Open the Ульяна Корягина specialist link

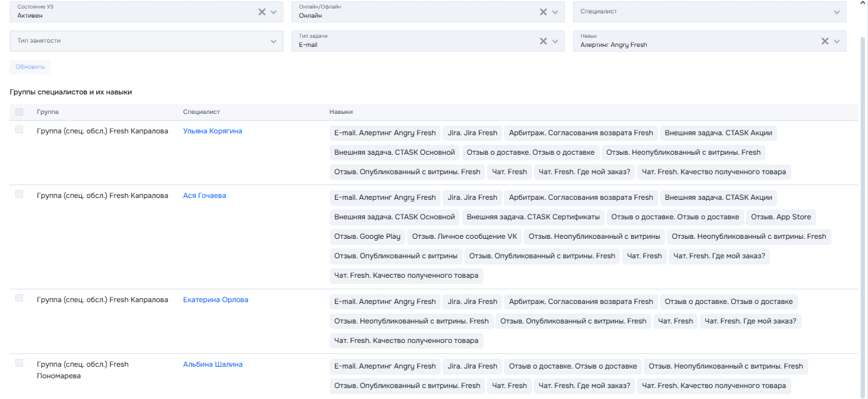[213, 131]
